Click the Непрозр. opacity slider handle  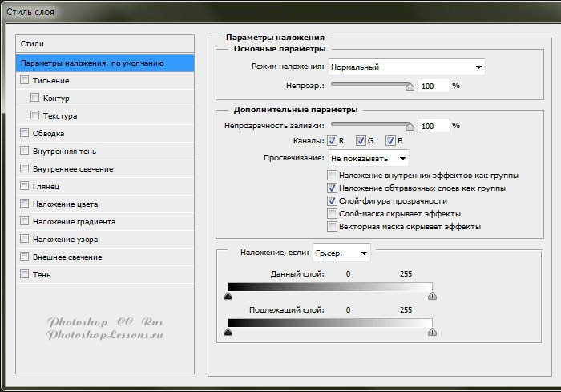pyautogui.click(x=410, y=84)
